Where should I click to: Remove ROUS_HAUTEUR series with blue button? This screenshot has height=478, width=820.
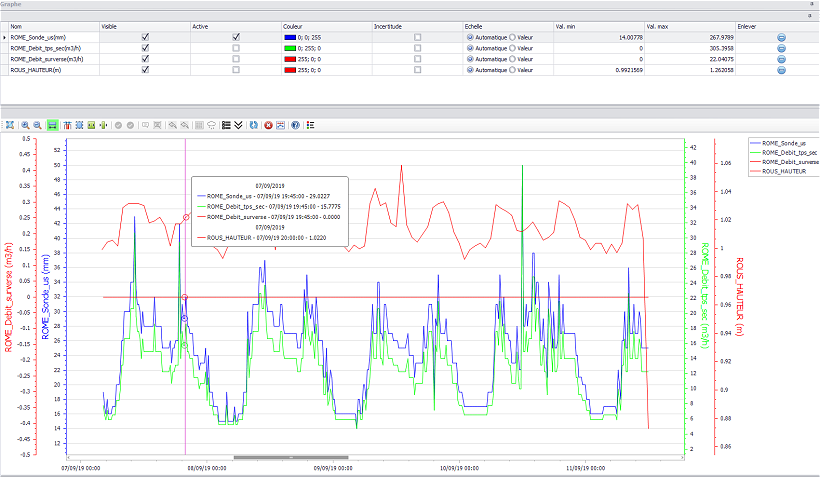(781, 70)
